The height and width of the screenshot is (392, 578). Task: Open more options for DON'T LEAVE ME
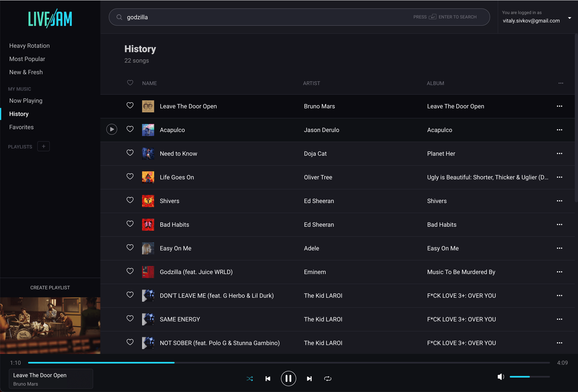click(x=559, y=296)
